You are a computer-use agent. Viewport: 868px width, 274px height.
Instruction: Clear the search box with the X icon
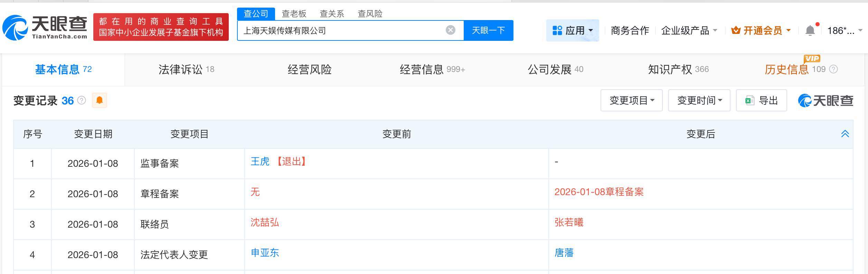pos(450,30)
